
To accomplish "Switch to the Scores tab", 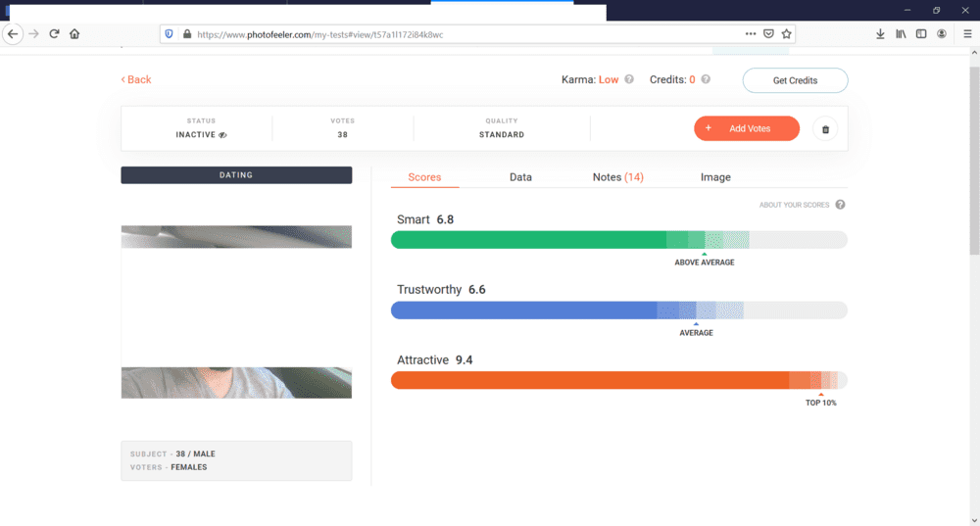I will pos(424,177).
